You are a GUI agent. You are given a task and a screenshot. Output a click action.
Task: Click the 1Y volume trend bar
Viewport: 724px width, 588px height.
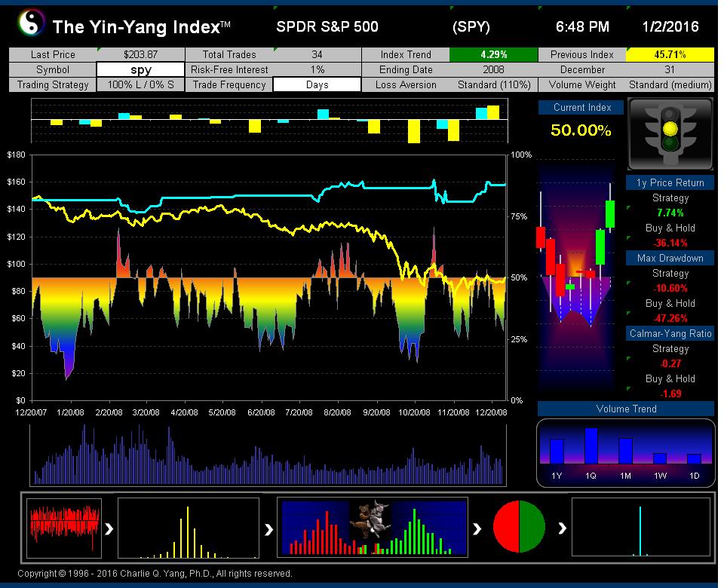click(557, 452)
